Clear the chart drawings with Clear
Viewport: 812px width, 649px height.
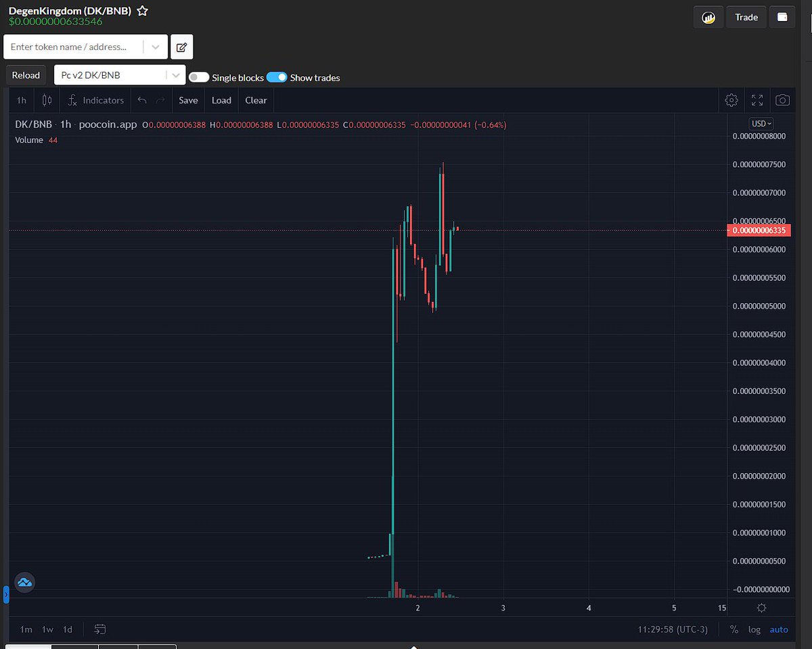click(256, 99)
